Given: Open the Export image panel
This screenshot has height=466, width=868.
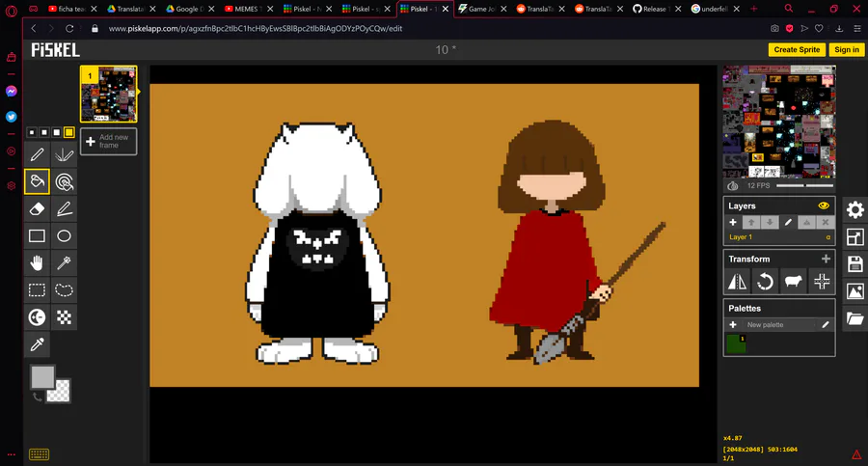Looking at the screenshot, I should click(854, 291).
